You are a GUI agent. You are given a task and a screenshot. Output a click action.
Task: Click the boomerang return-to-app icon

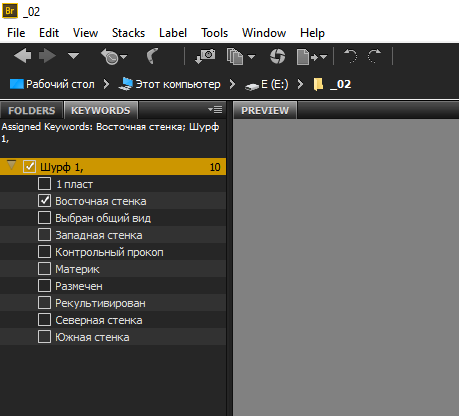coord(152,56)
